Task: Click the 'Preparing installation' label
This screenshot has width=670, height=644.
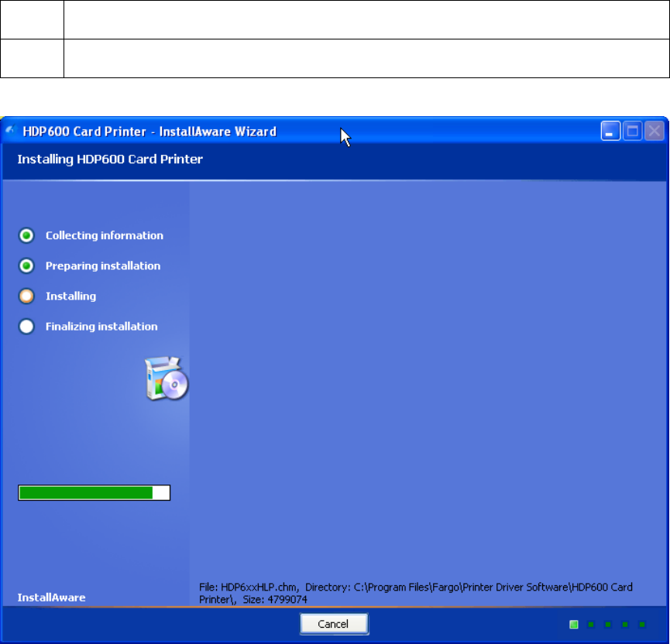Action: [103, 265]
